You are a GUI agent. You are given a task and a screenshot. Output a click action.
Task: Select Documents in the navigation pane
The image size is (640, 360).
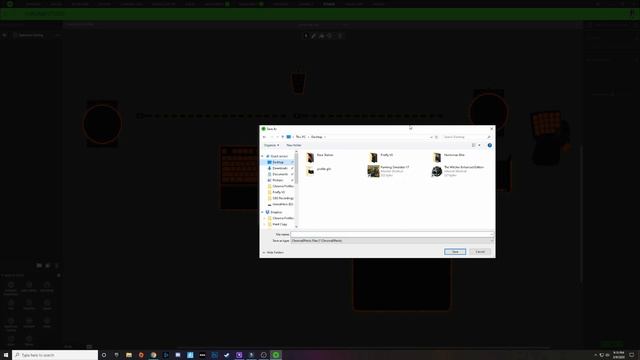(x=280, y=174)
